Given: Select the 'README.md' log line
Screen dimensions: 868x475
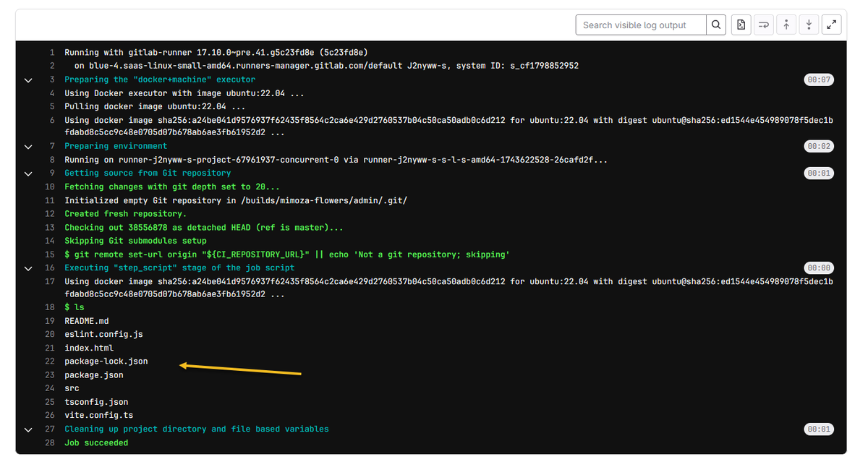Looking at the screenshot, I should [x=87, y=321].
